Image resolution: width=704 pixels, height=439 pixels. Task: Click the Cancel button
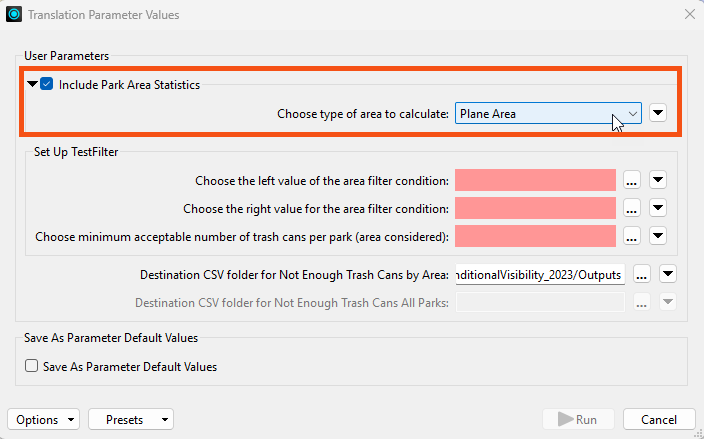click(x=659, y=420)
